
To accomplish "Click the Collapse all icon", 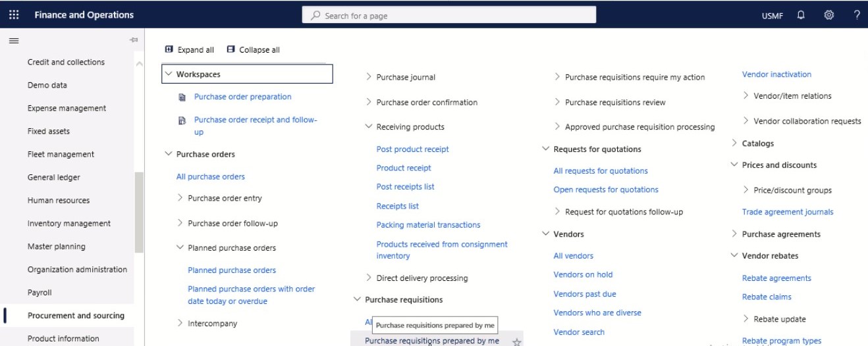I will [x=231, y=49].
